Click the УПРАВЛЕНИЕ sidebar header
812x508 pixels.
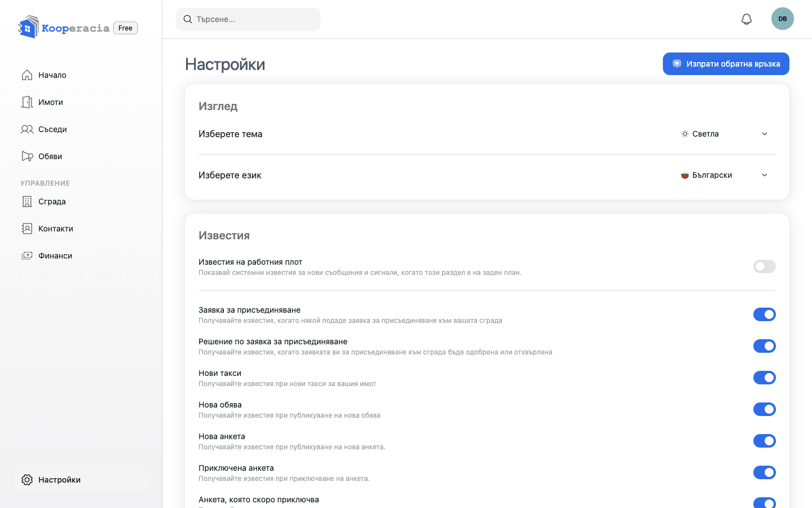click(45, 183)
